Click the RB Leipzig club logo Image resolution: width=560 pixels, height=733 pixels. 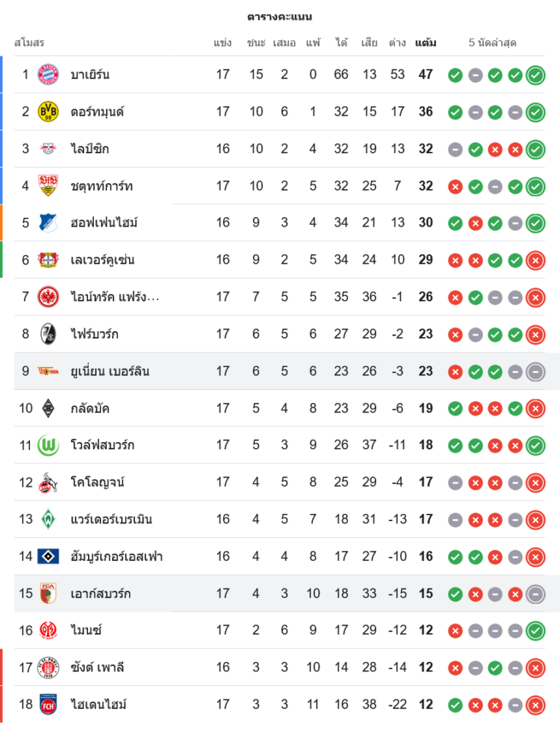48,149
